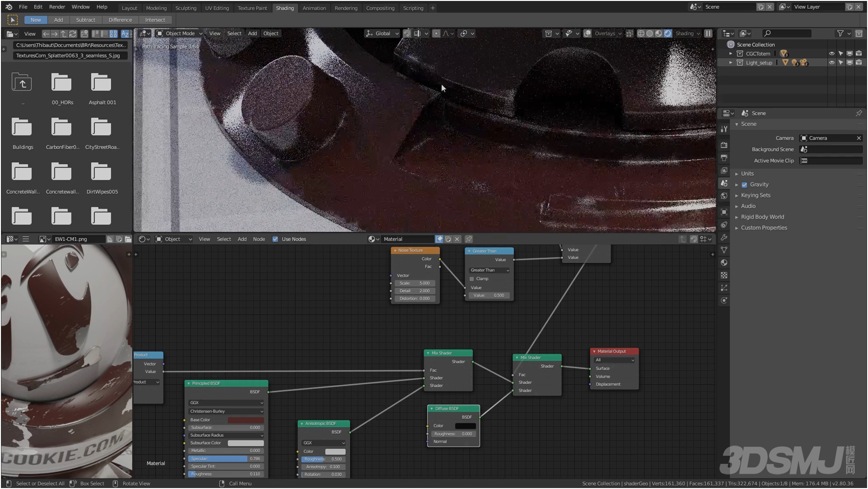The height and width of the screenshot is (489, 868).
Task: Switch to the UV Editing workspace tab
Action: tap(217, 8)
